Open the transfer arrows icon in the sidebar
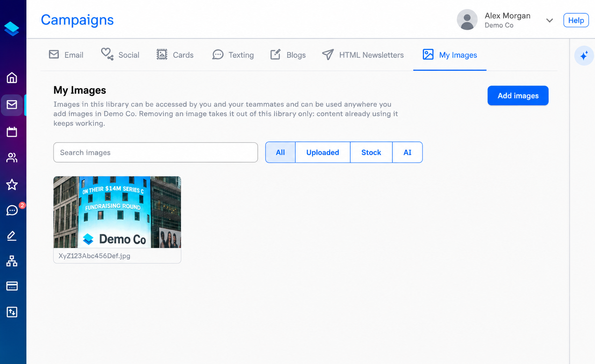The image size is (595, 364). [x=12, y=312]
